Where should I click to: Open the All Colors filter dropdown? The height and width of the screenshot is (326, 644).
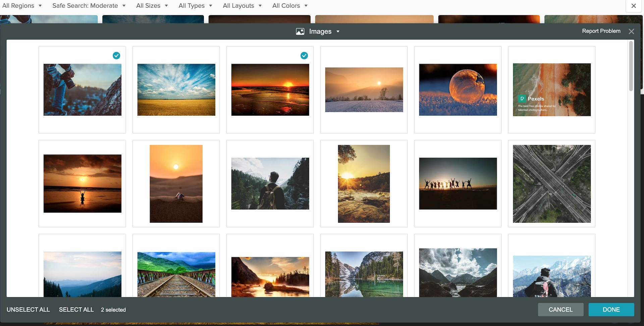(x=290, y=6)
